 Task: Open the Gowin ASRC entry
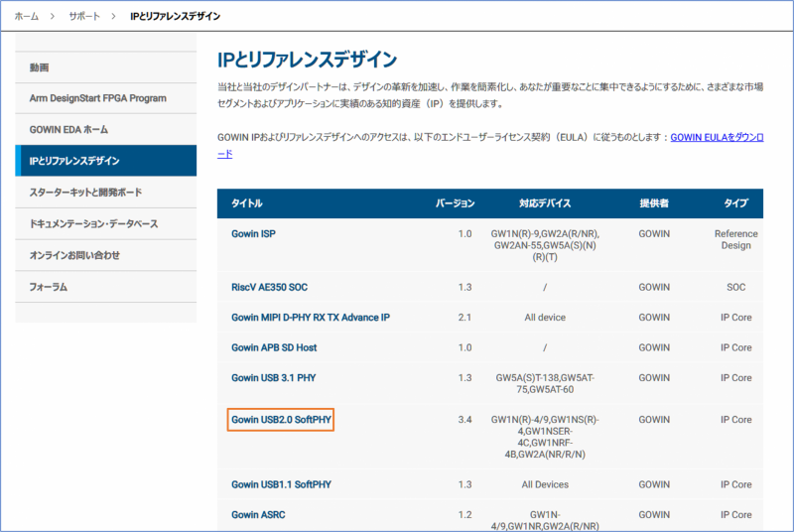258,515
